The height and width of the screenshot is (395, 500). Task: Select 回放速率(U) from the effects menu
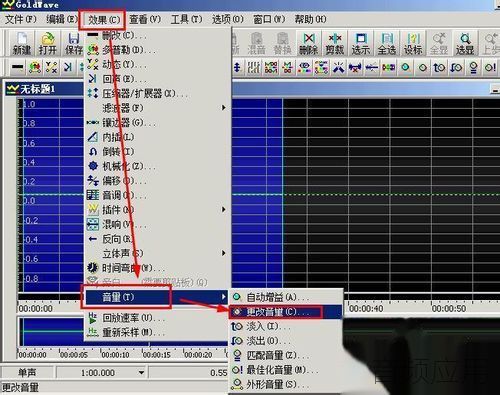tap(157, 318)
